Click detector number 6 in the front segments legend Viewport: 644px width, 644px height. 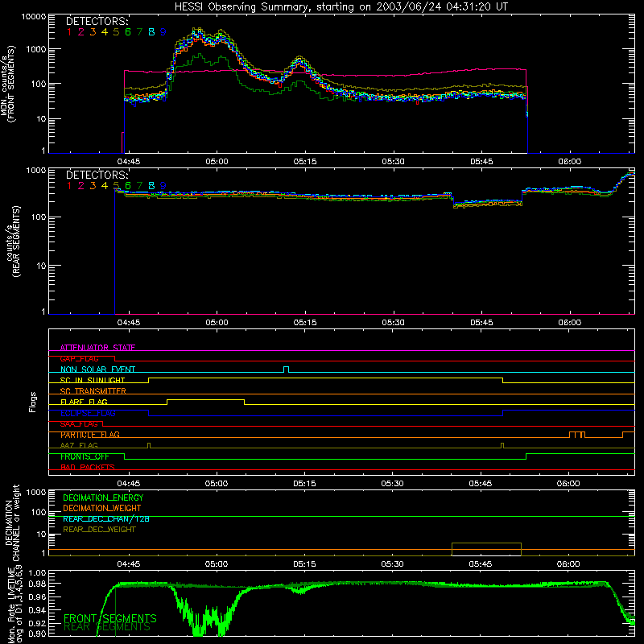click(128, 32)
